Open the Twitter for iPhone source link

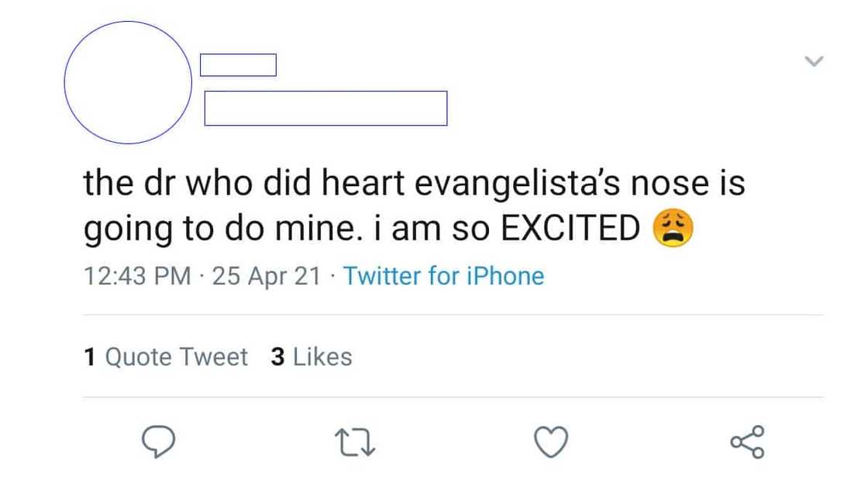[x=443, y=276]
